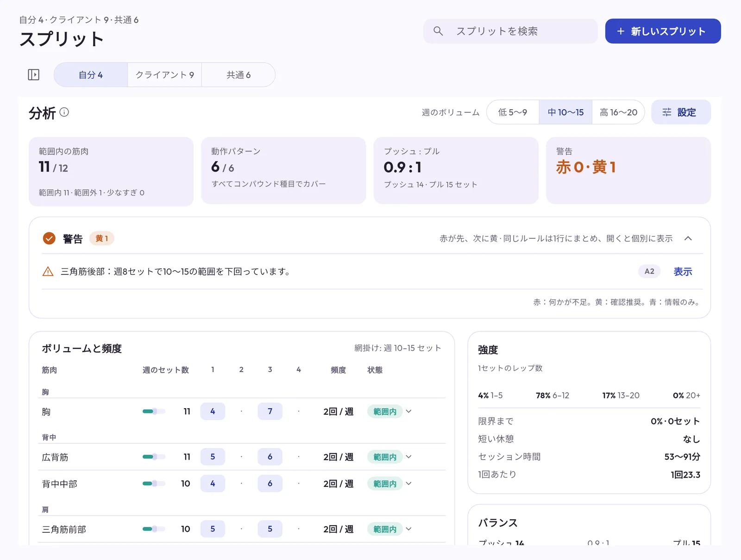
Task: Click the day 1 cell for 胸
Action: 213,411
